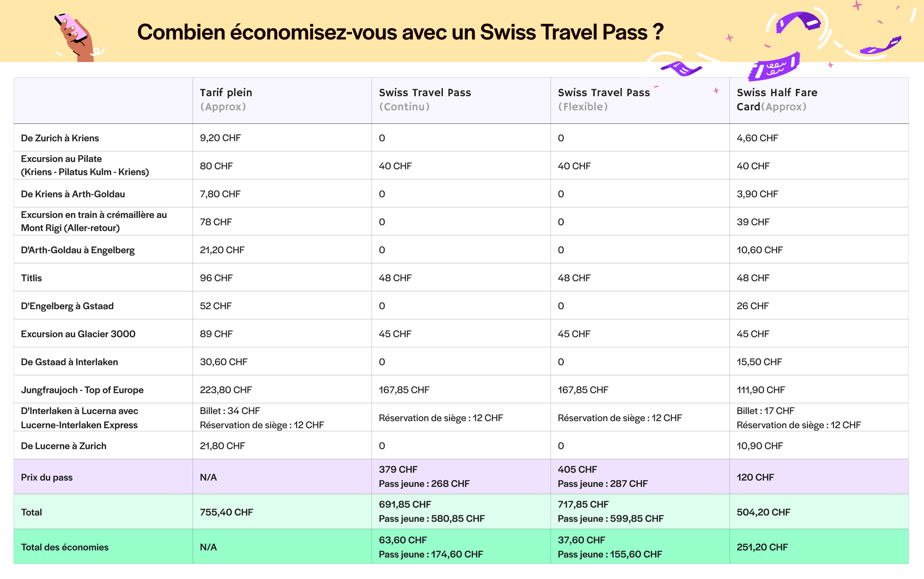
Task: Click the De Zurich à Kriens row label
Action: 60,138
